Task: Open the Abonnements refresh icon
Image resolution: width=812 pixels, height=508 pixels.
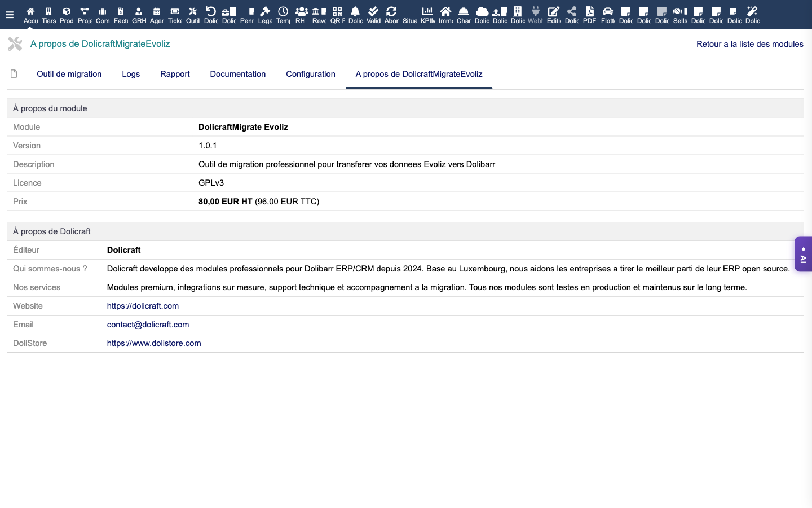Action: point(391,11)
